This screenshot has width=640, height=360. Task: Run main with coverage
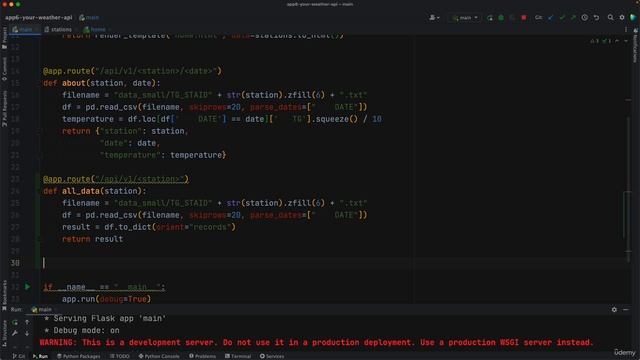click(512, 18)
